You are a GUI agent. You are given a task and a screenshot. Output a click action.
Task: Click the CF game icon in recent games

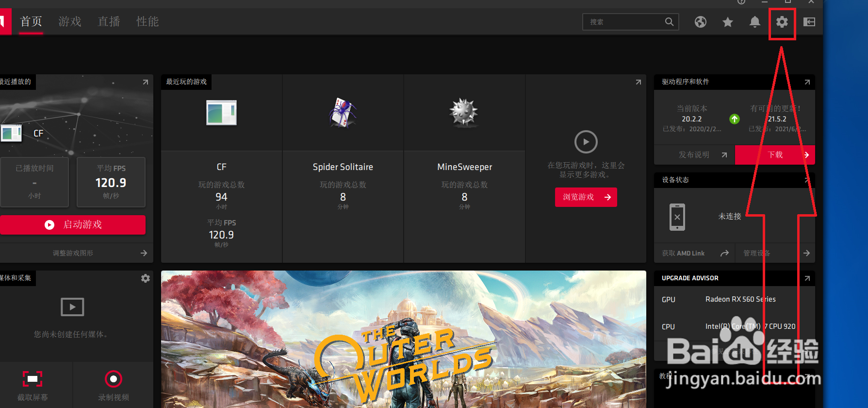point(221,113)
